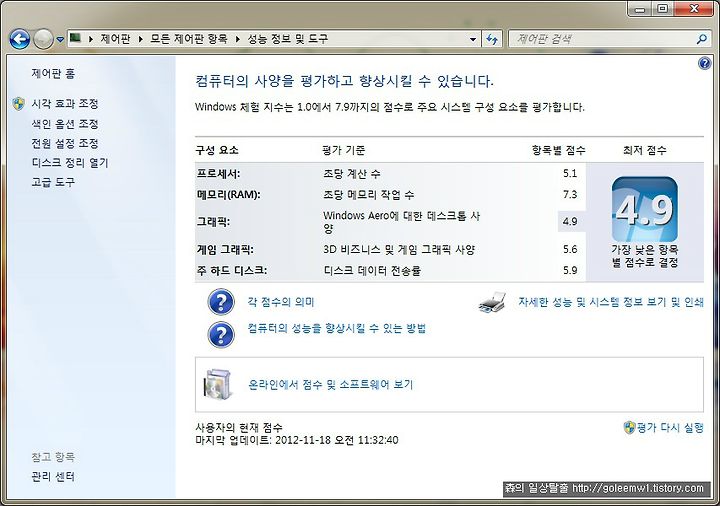Click the Forward navigation arrow button
The image size is (720, 506).
[44, 39]
